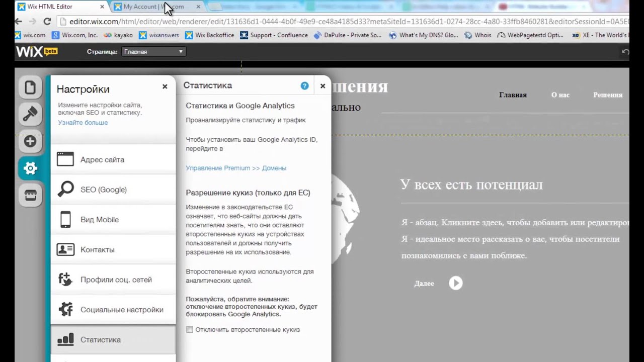
Task: Click Решения in site navigation menu
Action: [608, 95]
